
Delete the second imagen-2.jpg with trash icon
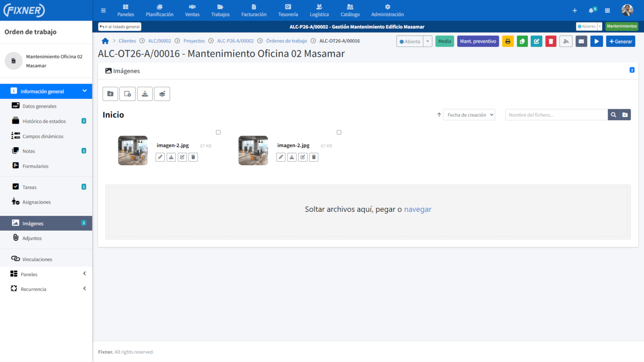[314, 157]
